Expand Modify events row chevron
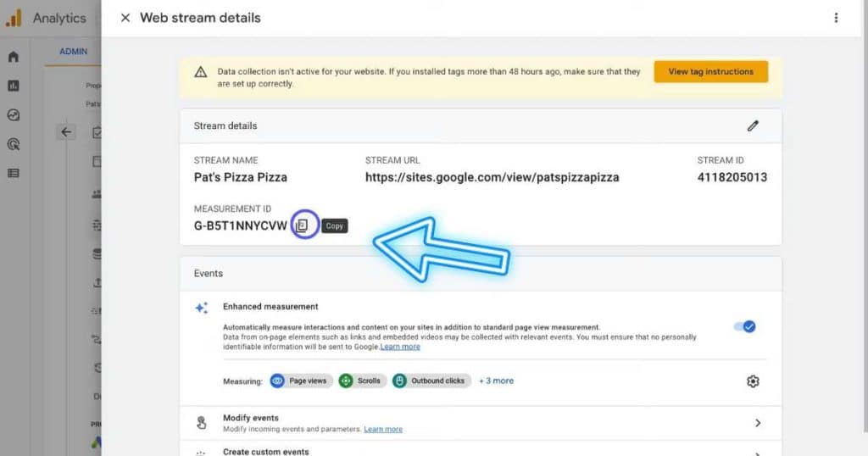 coord(758,423)
